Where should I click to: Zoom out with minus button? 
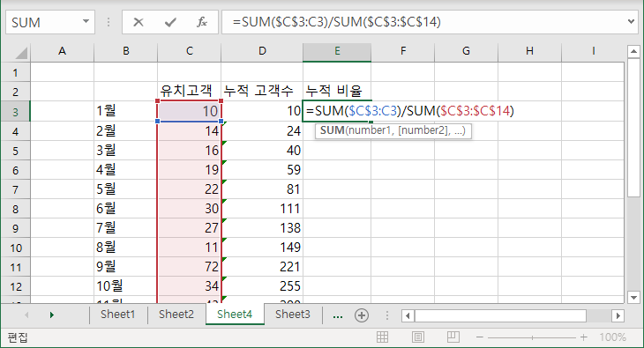479,337
